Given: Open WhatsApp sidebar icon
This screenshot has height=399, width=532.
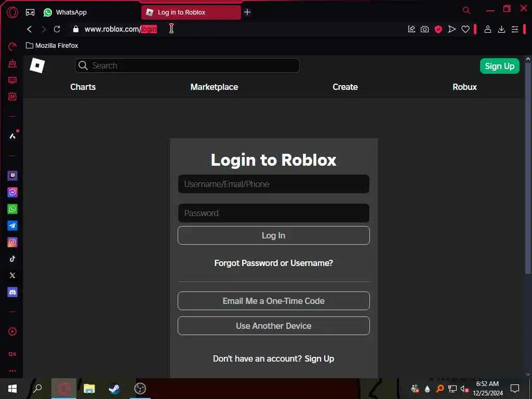Looking at the screenshot, I should (12, 209).
